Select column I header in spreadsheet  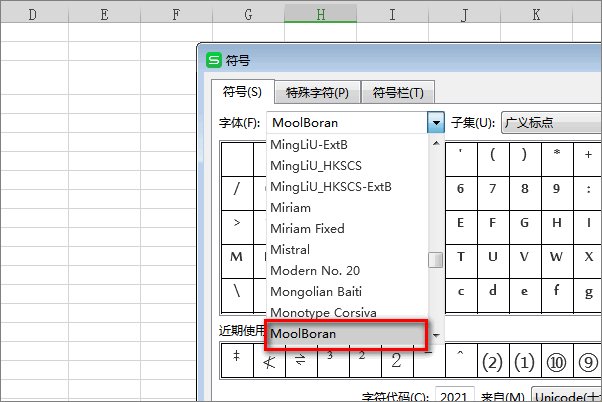click(392, 14)
